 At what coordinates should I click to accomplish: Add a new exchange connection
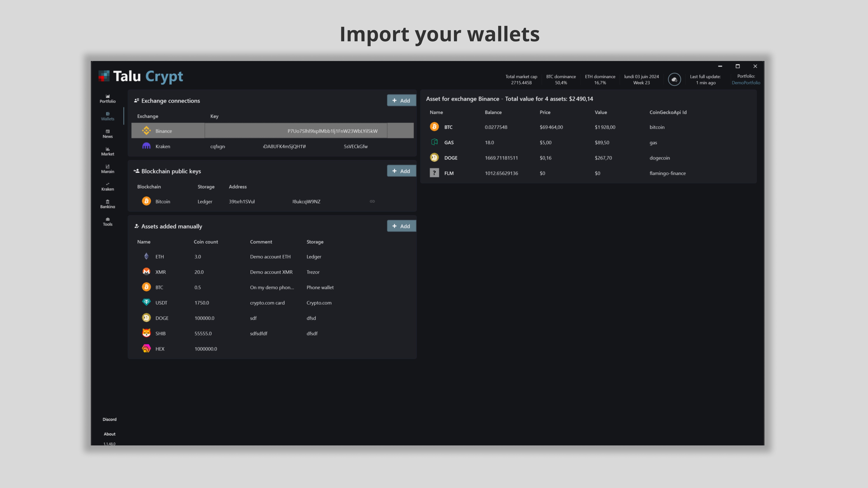(x=401, y=100)
